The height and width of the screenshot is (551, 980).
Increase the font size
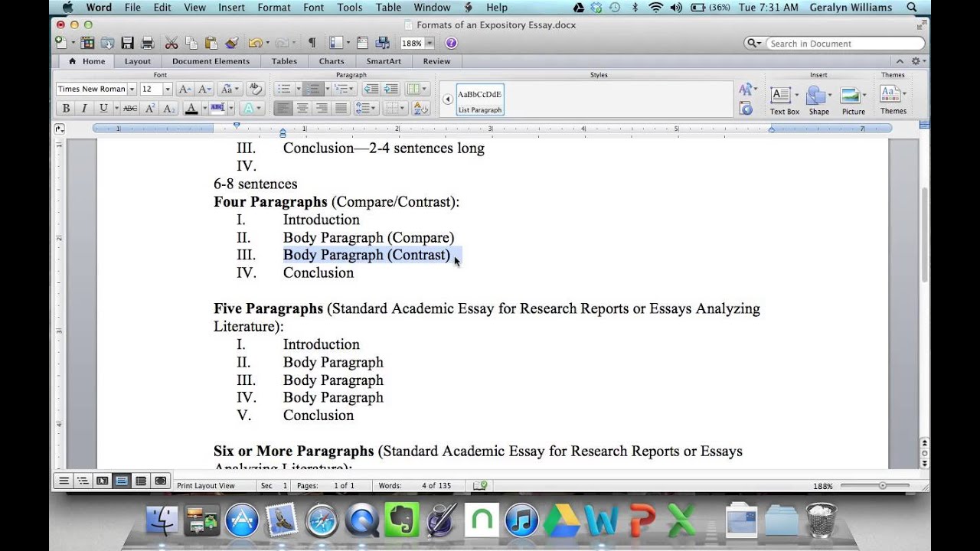pos(185,89)
